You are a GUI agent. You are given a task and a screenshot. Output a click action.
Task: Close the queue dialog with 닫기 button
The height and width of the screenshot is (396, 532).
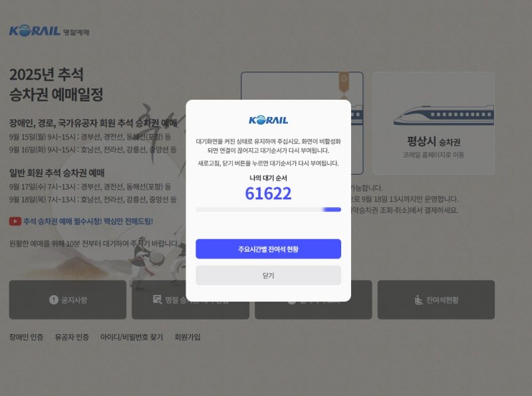pyautogui.click(x=268, y=275)
